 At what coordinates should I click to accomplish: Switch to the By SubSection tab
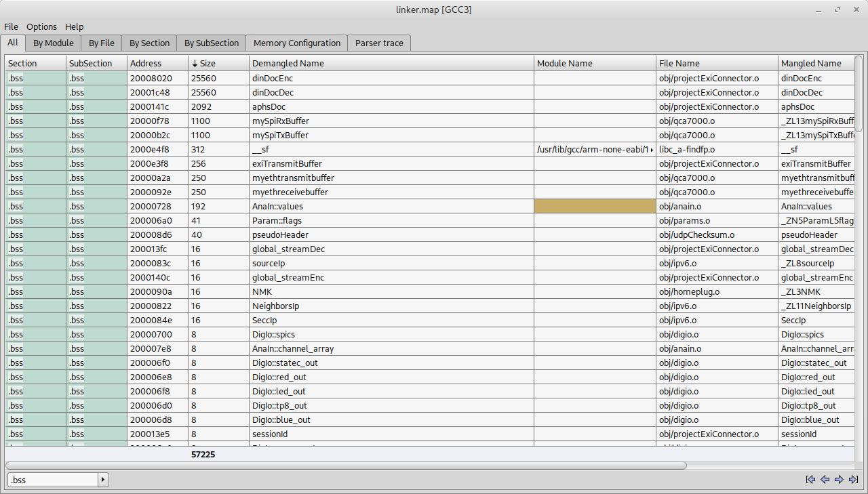(x=212, y=43)
